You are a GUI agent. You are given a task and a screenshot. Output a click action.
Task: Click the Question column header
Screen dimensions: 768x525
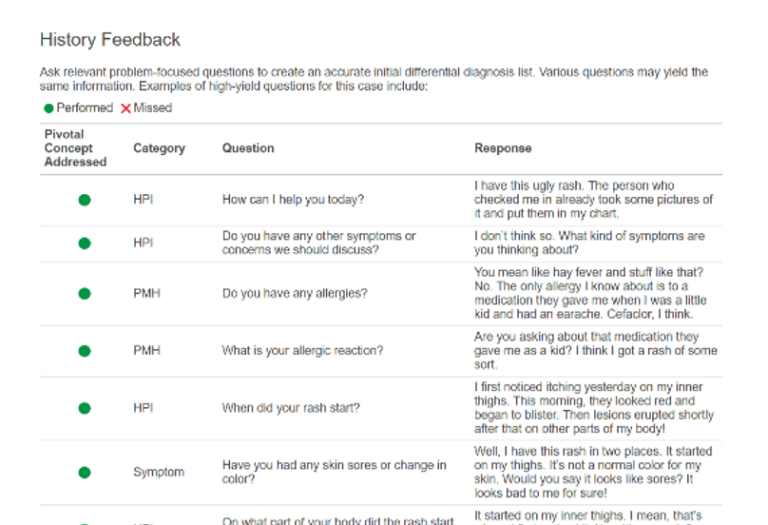point(248,148)
